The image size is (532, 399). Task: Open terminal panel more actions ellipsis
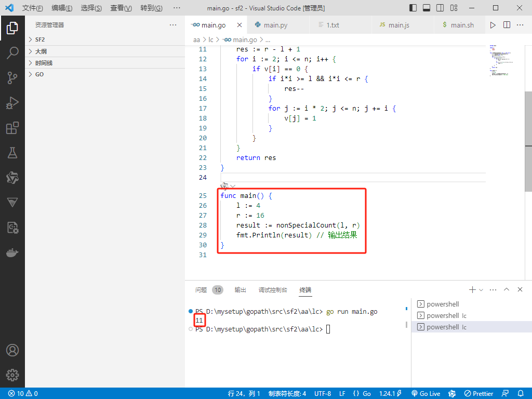coord(493,289)
